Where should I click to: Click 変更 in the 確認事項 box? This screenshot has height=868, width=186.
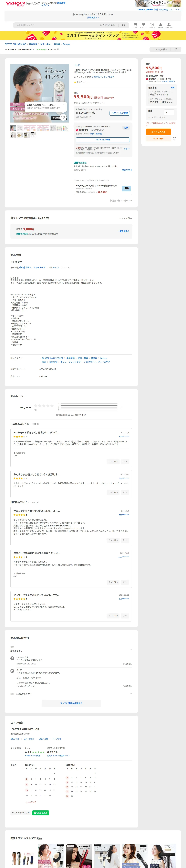pos(173,88)
